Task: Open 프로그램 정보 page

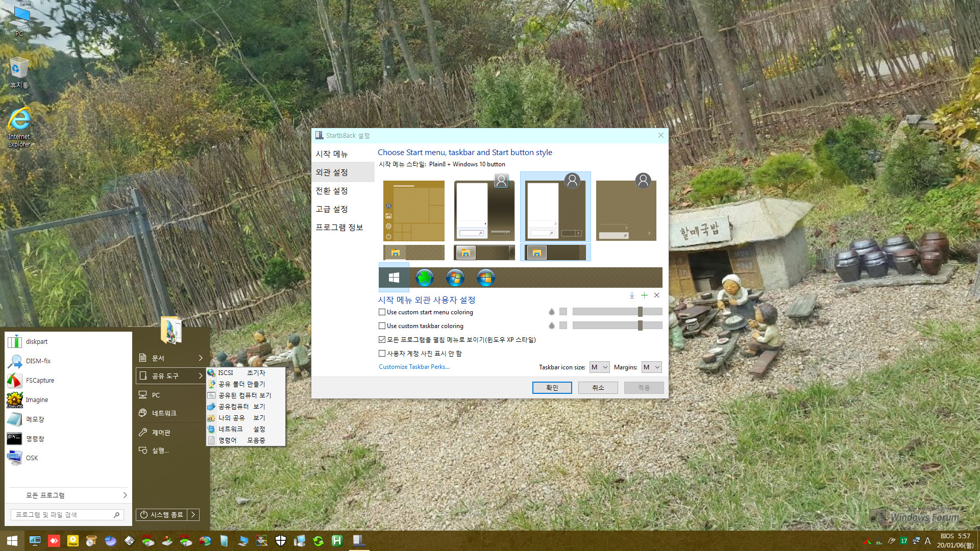Action: pyautogui.click(x=343, y=227)
